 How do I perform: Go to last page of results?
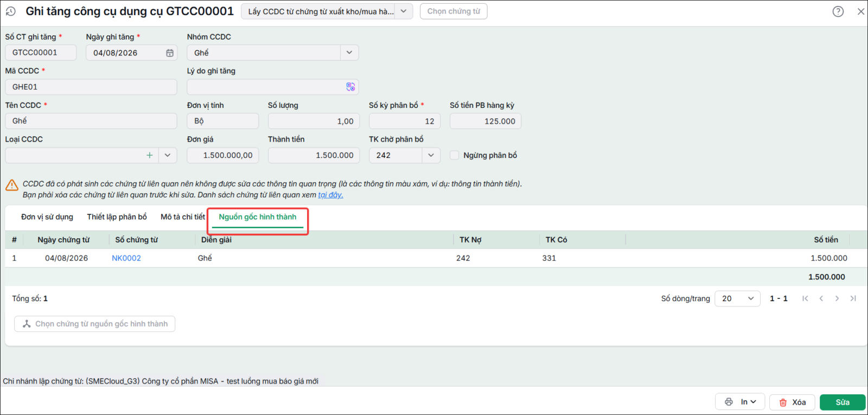pyautogui.click(x=853, y=298)
